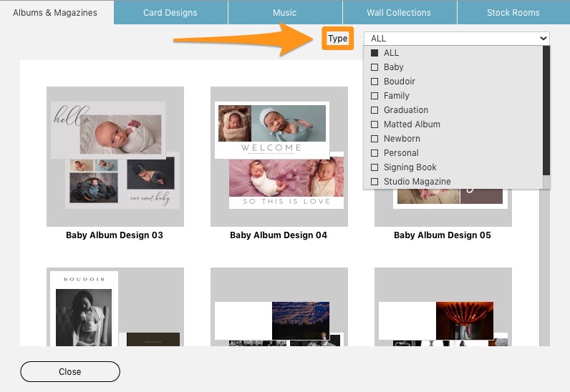The width and height of the screenshot is (570, 392).
Task: Check the ALL filter checkbox
Action: pos(375,53)
